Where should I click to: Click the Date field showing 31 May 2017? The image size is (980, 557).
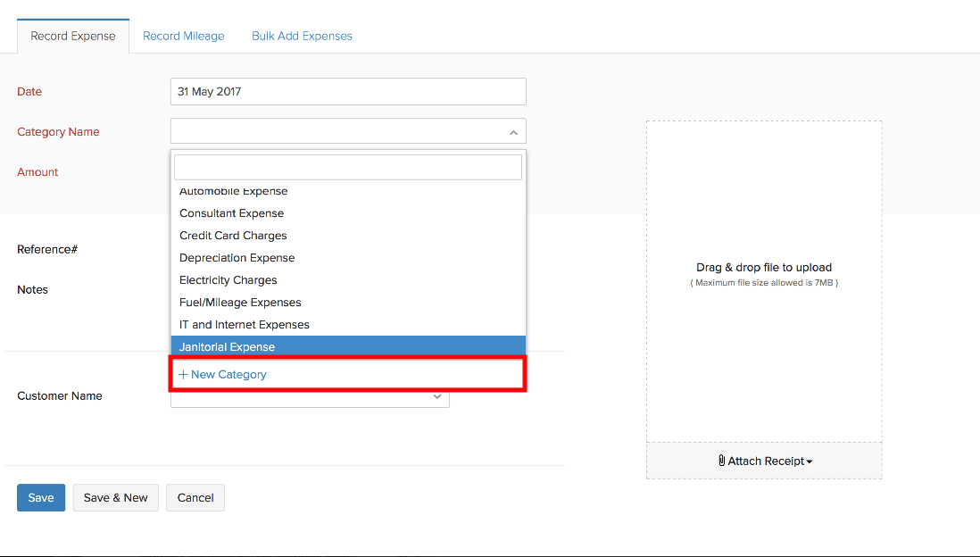pyautogui.click(x=348, y=91)
